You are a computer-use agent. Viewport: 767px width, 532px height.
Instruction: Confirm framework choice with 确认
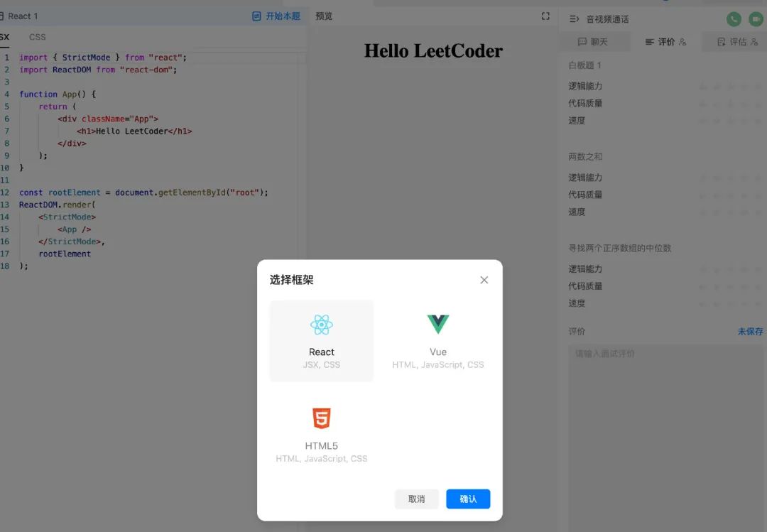click(x=467, y=499)
